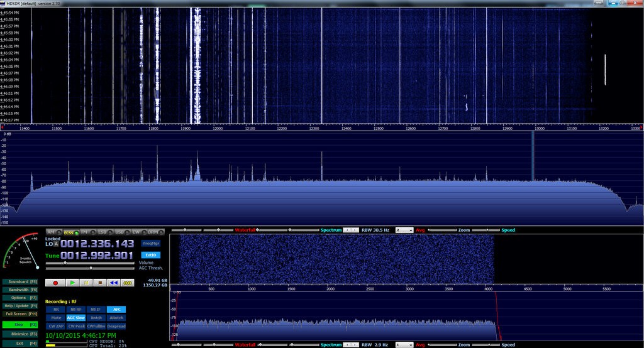Open the ExtIO hardware settings
This screenshot has width=644, height=348.
point(151,255)
